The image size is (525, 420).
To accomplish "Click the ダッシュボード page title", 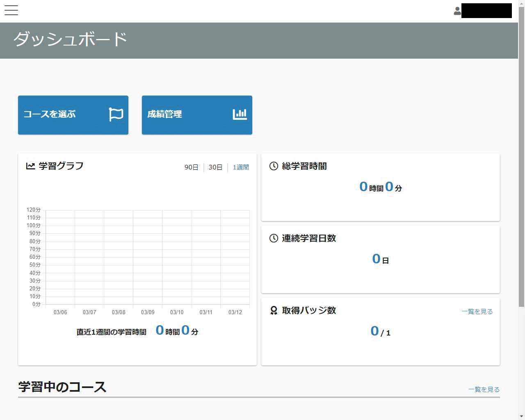I will pyautogui.click(x=70, y=39).
